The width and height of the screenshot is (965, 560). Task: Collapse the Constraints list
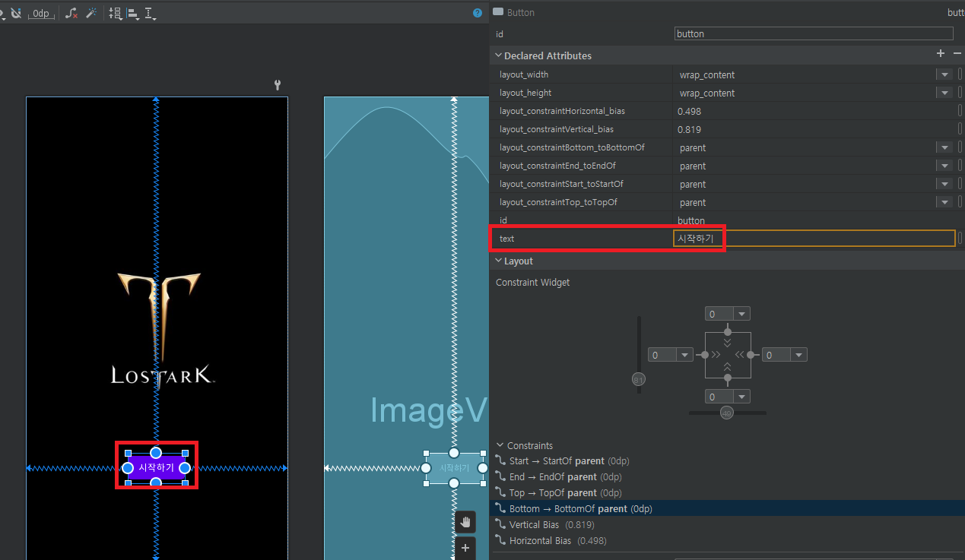pos(500,445)
